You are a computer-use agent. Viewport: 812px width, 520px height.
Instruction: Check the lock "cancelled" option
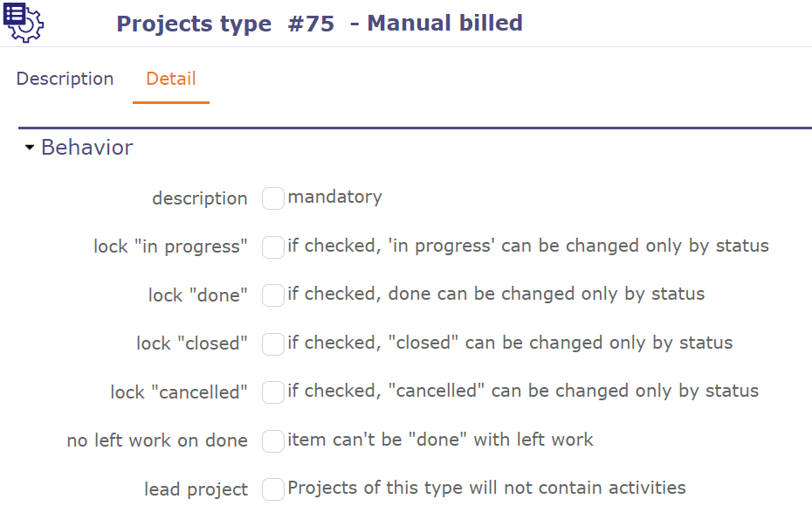[x=272, y=392]
